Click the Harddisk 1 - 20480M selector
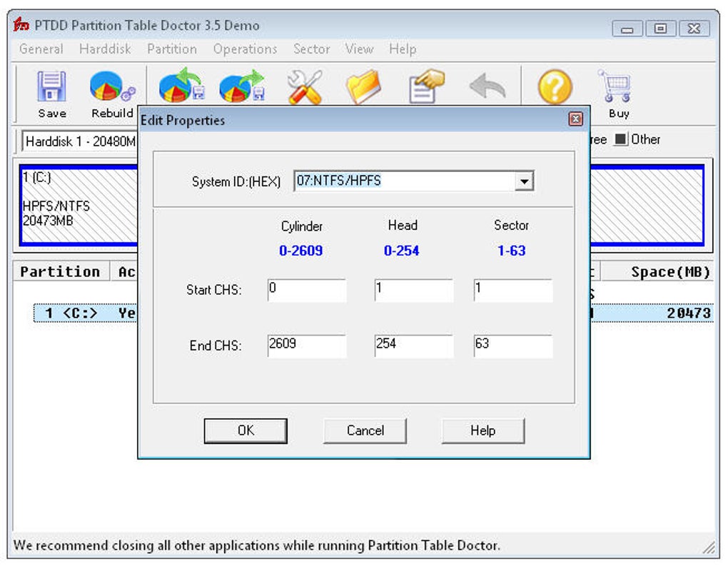The width and height of the screenshot is (728, 569). (x=80, y=141)
